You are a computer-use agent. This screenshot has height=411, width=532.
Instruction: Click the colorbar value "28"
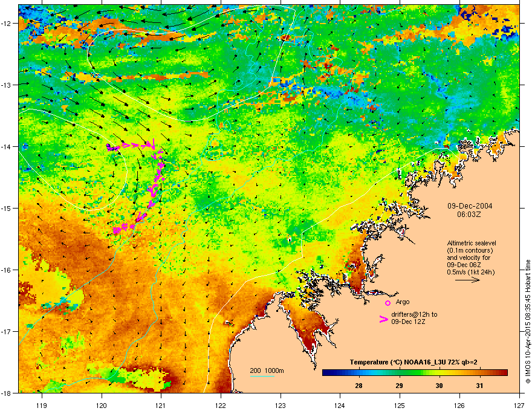point(358,386)
